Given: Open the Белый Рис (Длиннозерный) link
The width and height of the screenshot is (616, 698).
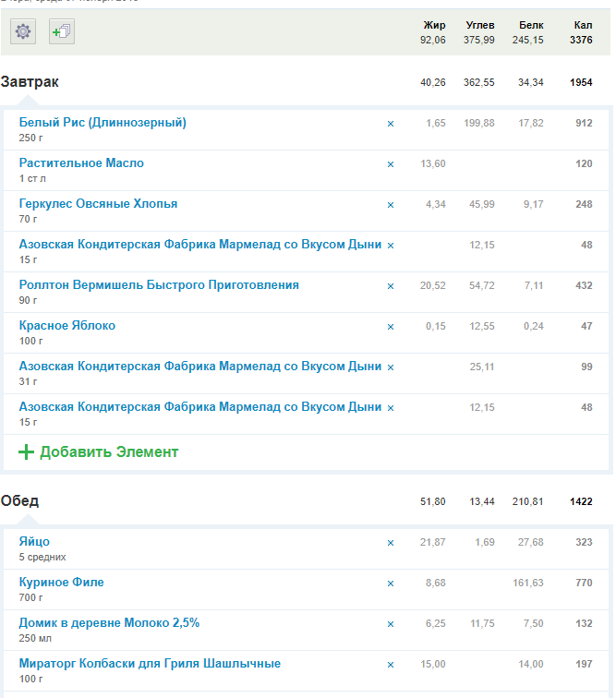Looking at the screenshot, I should point(103,123).
